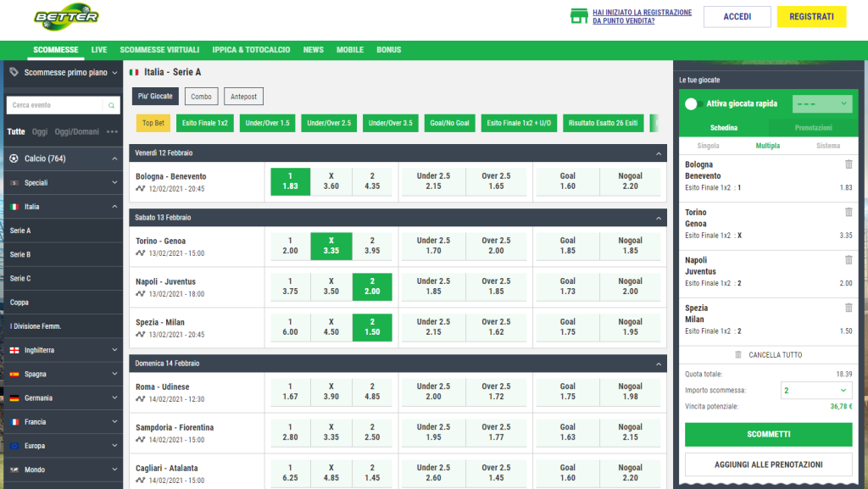Click the England flag icon in sidebar
Image resolution: width=868 pixels, height=489 pixels.
coord(14,350)
